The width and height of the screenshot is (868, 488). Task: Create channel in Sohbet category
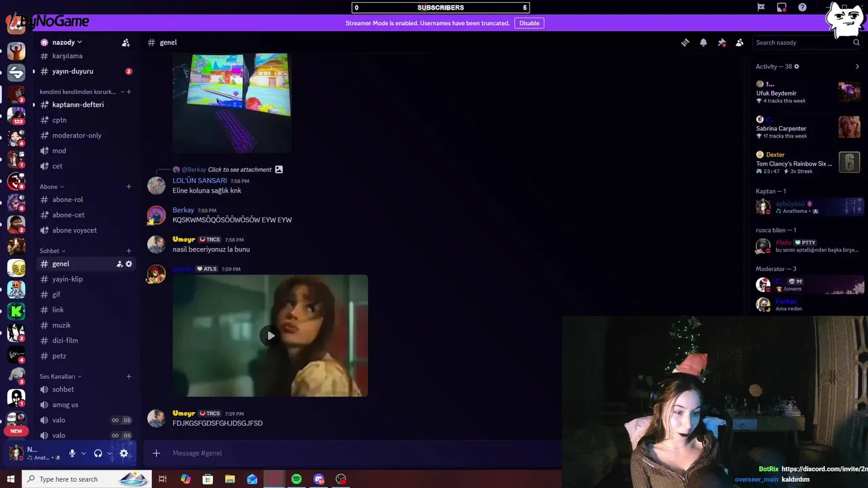[x=129, y=251]
